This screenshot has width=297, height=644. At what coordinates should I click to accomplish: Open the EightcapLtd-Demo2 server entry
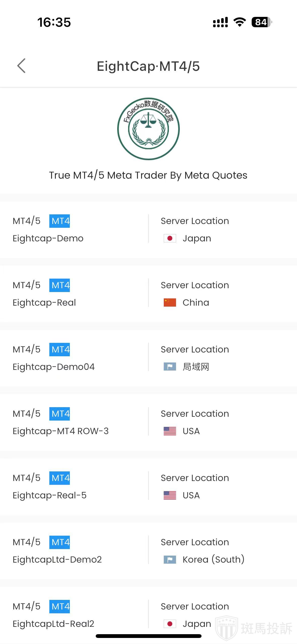(x=57, y=560)
